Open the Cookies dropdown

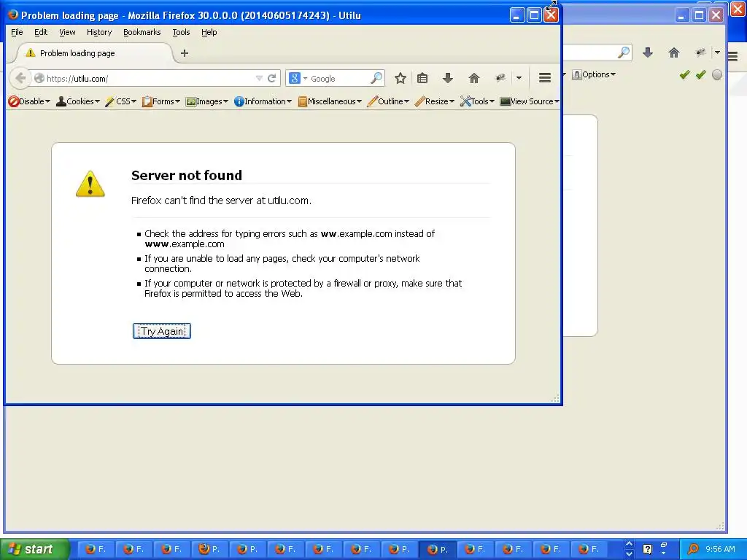tap(78, 101)
